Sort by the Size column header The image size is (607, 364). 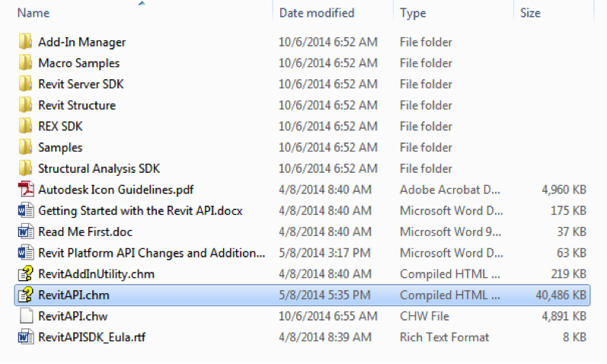(530, 13)
